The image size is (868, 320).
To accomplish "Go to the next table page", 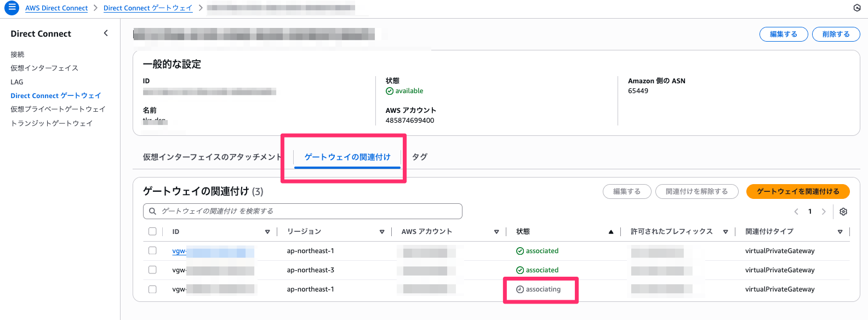I will click(824, 212).
